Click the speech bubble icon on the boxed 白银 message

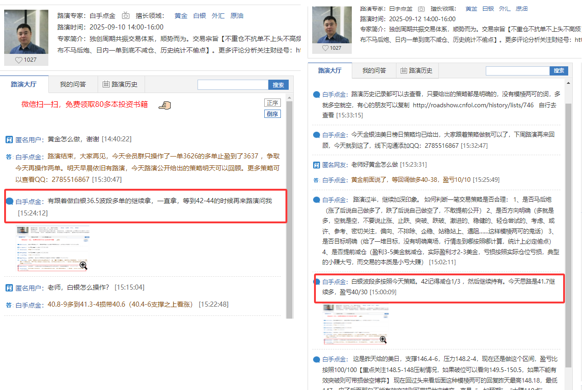(11, 200)
